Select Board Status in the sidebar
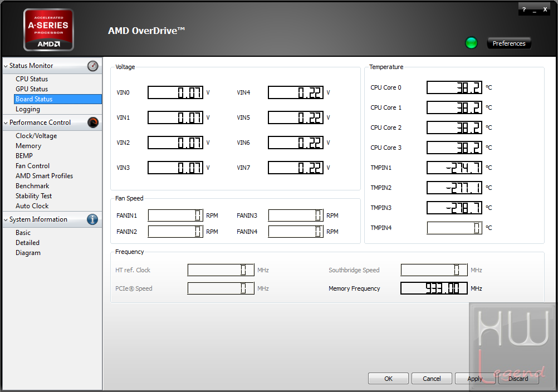Viewport: 558px width, 392px height. tap(58, 99)
